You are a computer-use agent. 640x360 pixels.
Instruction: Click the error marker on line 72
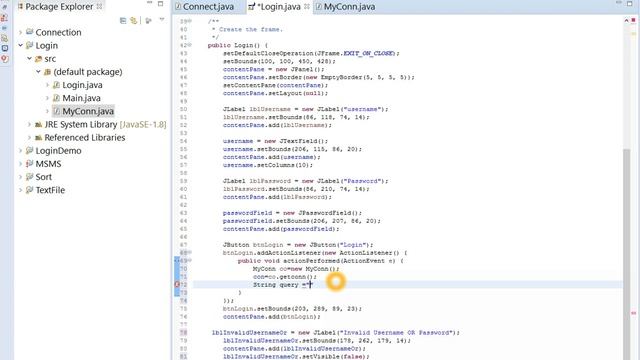point(177,284)
